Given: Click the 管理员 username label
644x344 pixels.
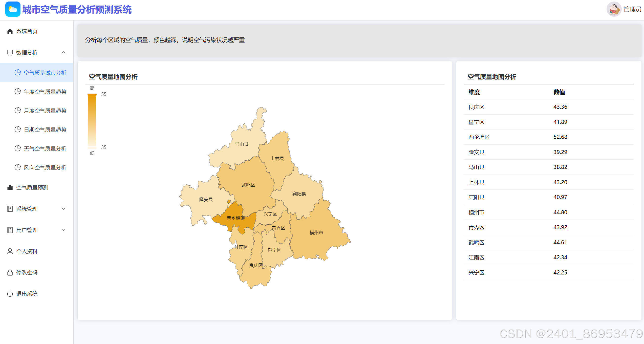Looking at the screenshot, I should pos(632,9).
